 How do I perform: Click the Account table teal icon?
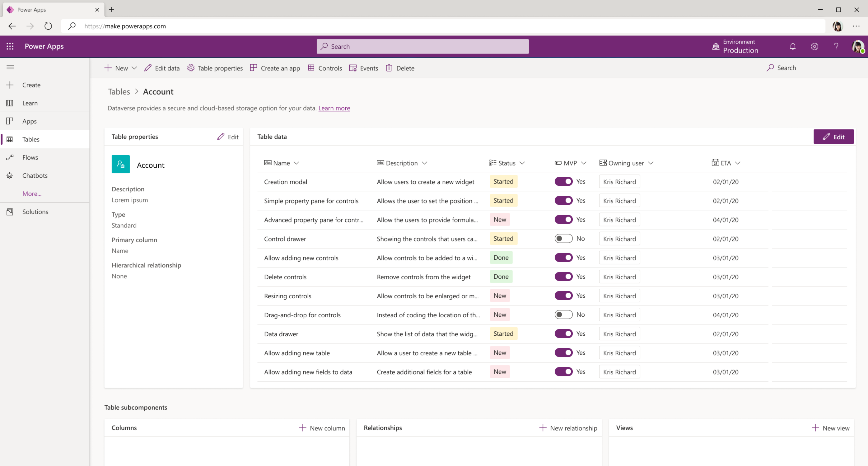click(121, 164)
